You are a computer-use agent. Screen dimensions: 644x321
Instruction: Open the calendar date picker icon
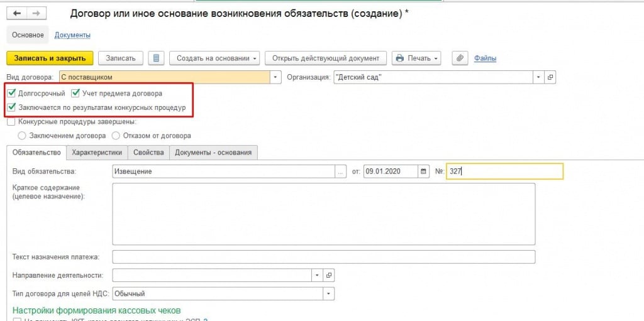point(423,171)
